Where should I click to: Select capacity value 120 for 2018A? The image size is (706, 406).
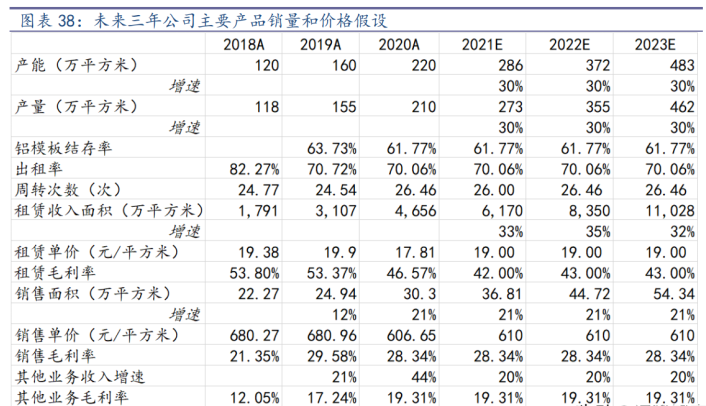pos(267,65)
